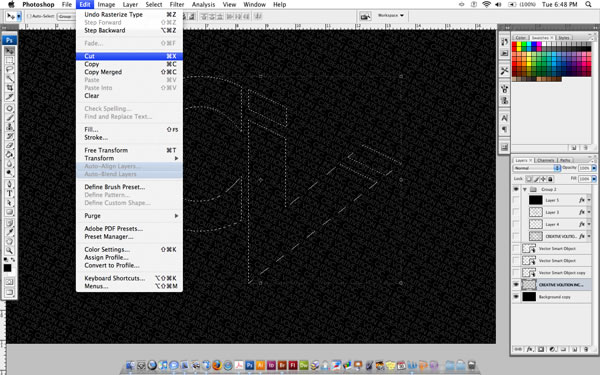This screenshot has width=600, height=375.
Task: Select the Hand tool
Action: [x=10, y=241]
